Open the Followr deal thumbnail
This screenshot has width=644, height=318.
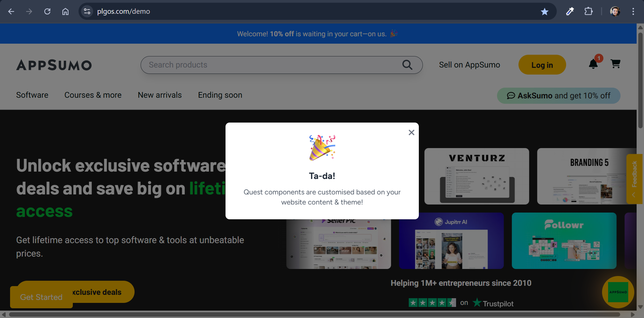[x=564, y=241]
